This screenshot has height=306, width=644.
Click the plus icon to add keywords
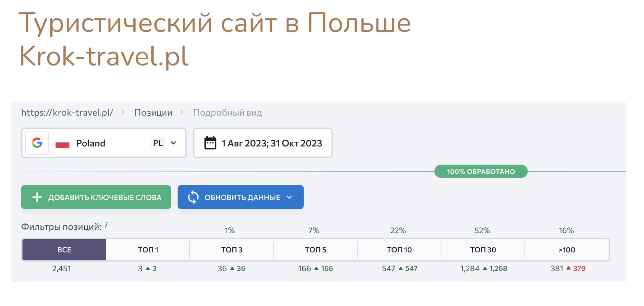tap(37, 197)
